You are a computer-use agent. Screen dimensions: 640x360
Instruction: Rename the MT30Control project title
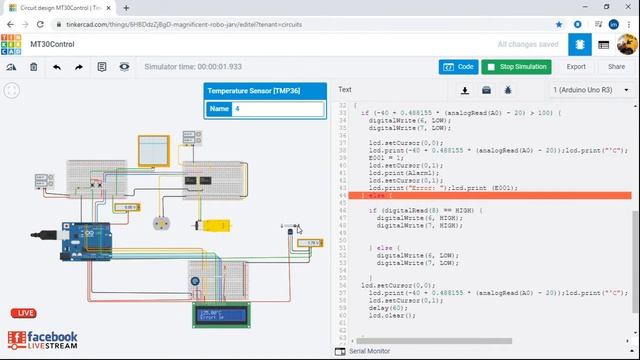(52, 44)
